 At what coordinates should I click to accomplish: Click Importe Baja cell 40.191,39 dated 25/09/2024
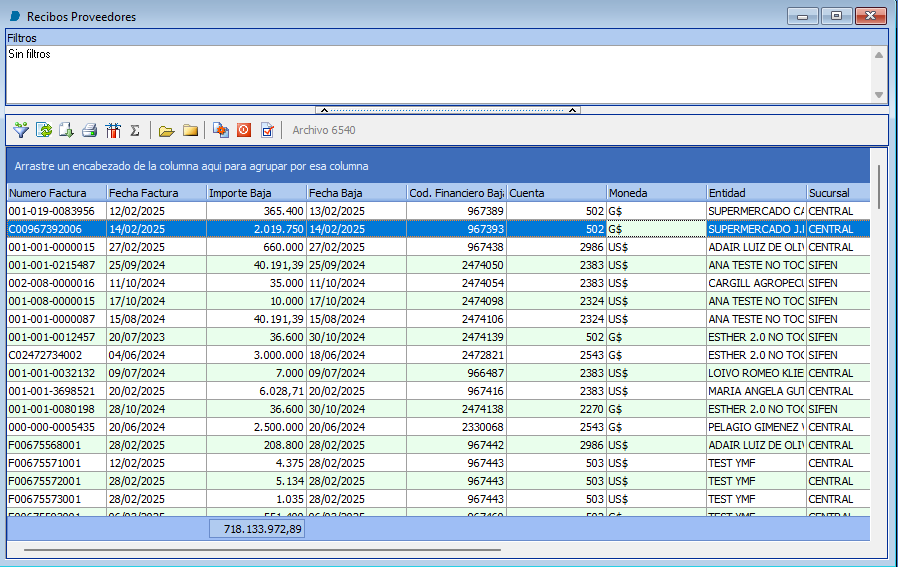[257, 265]
